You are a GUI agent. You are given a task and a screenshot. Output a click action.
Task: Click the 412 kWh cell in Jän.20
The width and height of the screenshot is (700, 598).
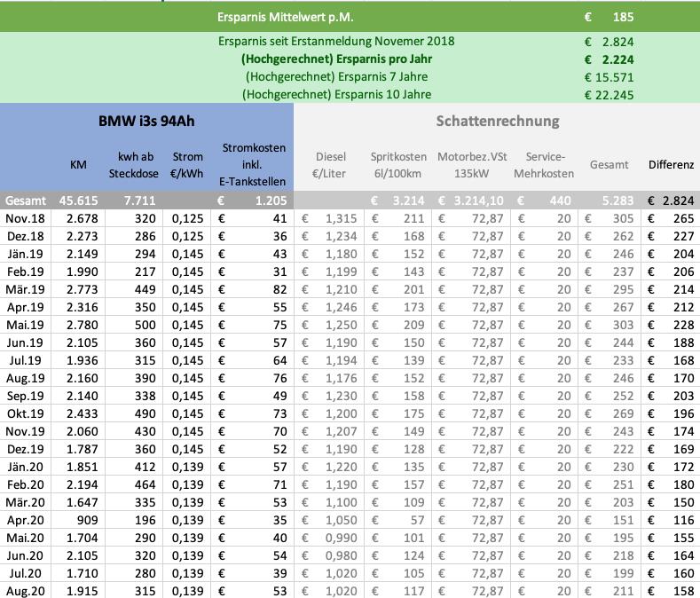click(146, 467)
